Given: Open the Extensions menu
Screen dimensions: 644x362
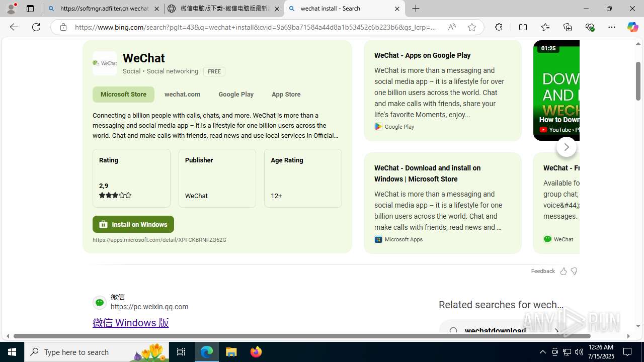Looking at the screenshot, I should pyautogui.click(x=499, y=27).
